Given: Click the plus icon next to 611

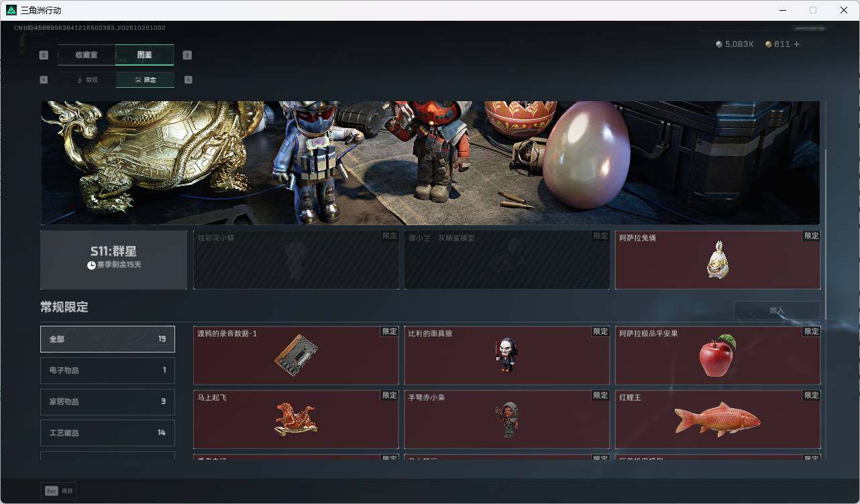Looking at the screenshot, I should [797, 44].
